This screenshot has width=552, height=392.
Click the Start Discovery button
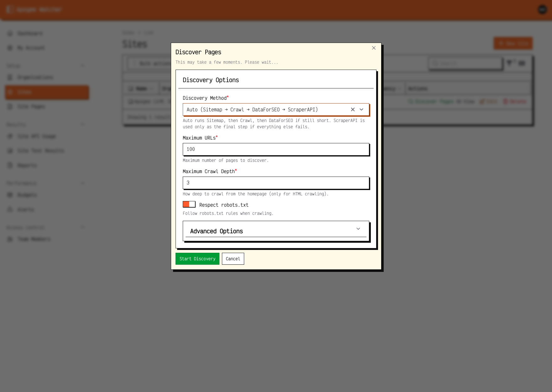(x=197, y=259)
